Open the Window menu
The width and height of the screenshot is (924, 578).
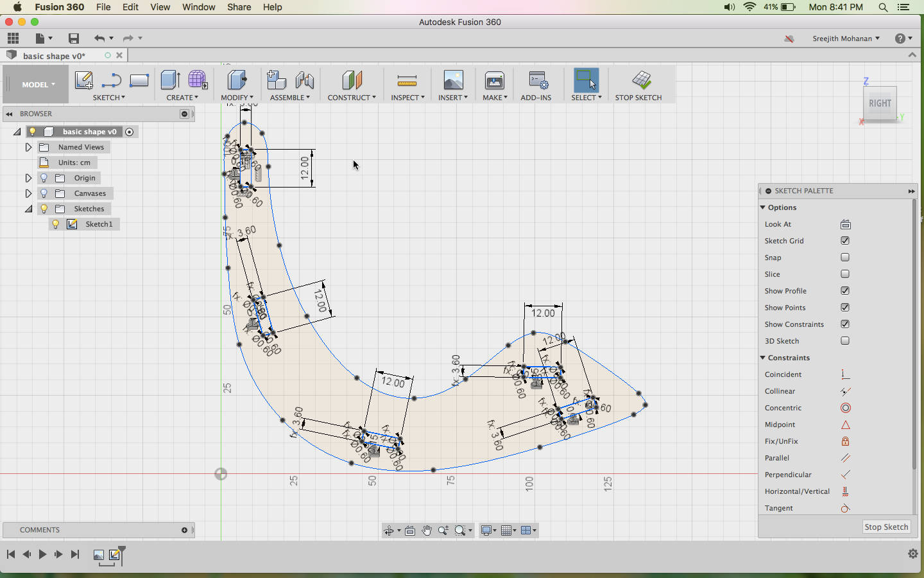pos(199,7)
